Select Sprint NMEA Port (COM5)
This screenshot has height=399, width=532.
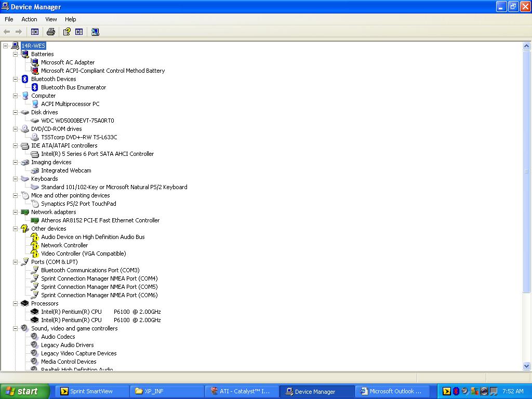99,287
